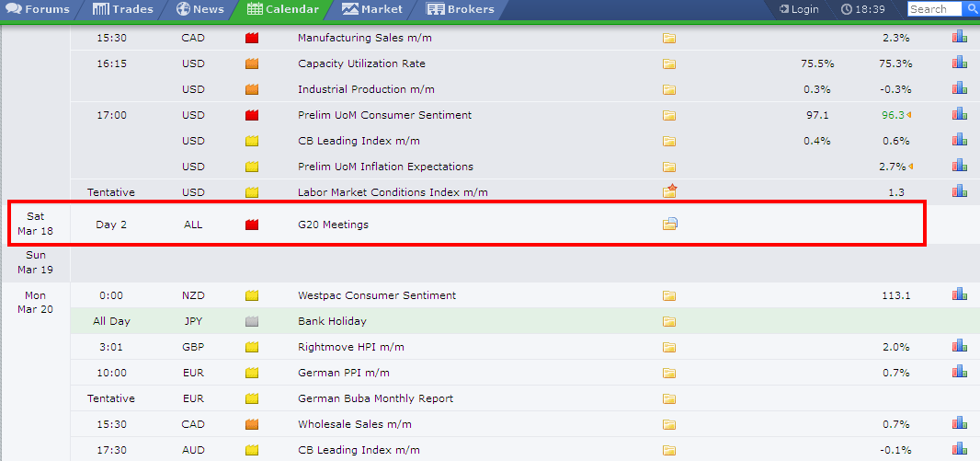The height and width of the screenshot is (461, 980).
Task: Open detail folder for Industrial Production m/m
Action: click(x=669, y=89)
